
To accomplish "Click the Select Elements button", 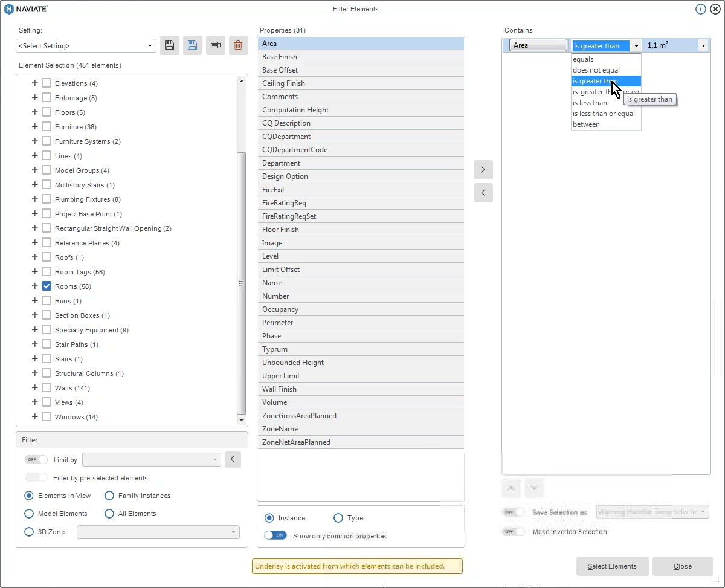I will click(x=612, y=566).
